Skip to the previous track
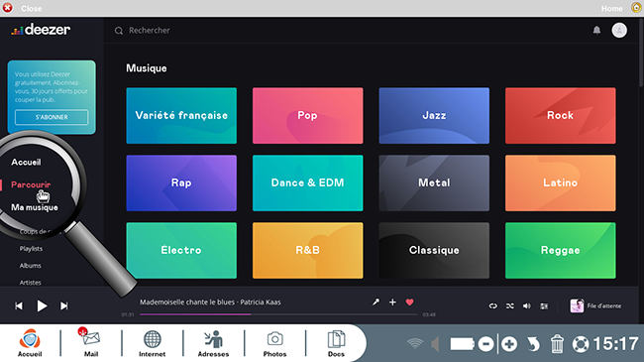The image size is (644, 362). [19, 306]
